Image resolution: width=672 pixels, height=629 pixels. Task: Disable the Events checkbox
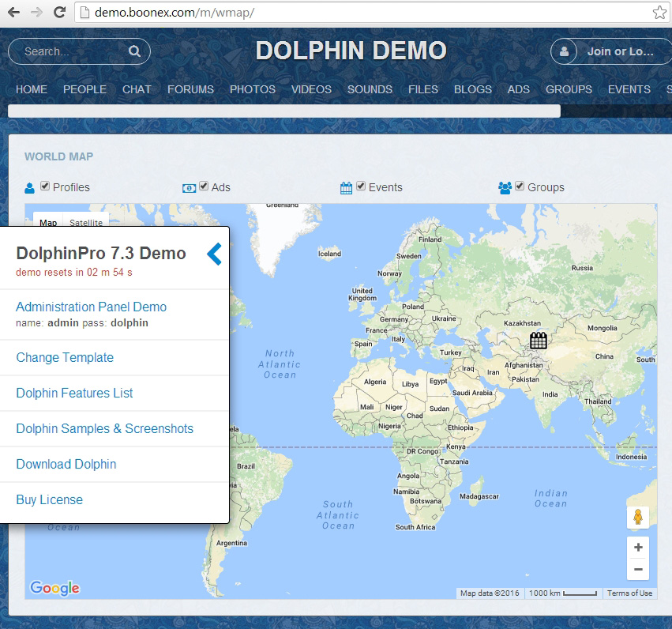361,186
